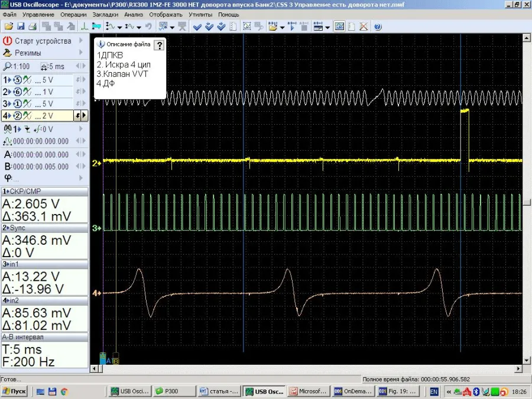Click the magnifier zoom 1:100 icon
Image resolution: width=532 pixels, height=399 pixels.
click(7, 66)
